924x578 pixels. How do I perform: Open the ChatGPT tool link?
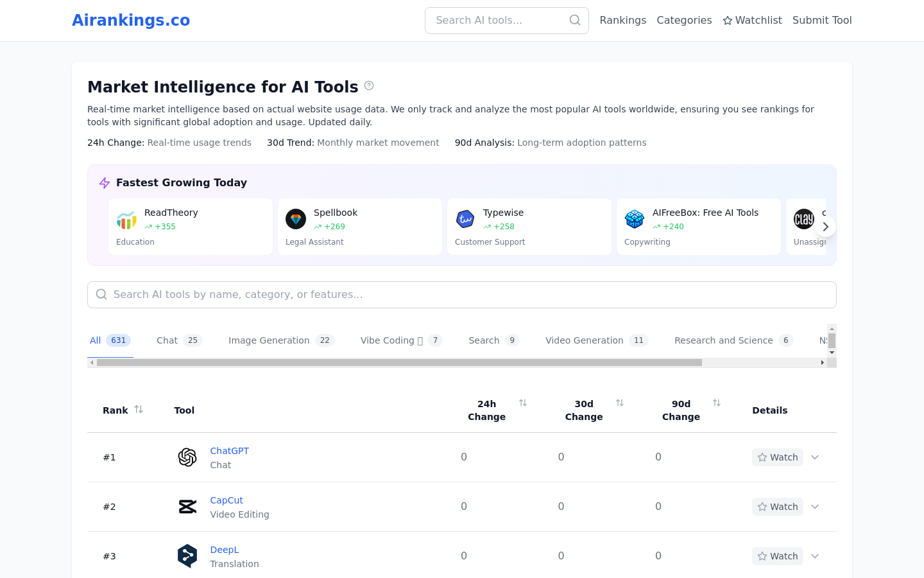[x=230, y=451]
